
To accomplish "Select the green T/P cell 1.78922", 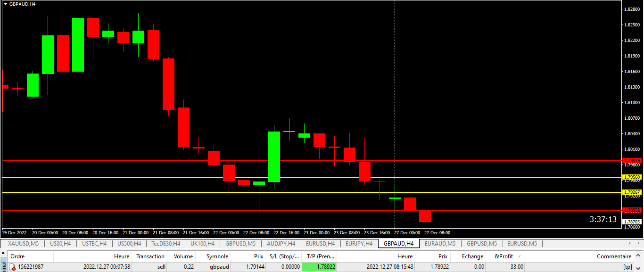I will click(x=319, y=267).
